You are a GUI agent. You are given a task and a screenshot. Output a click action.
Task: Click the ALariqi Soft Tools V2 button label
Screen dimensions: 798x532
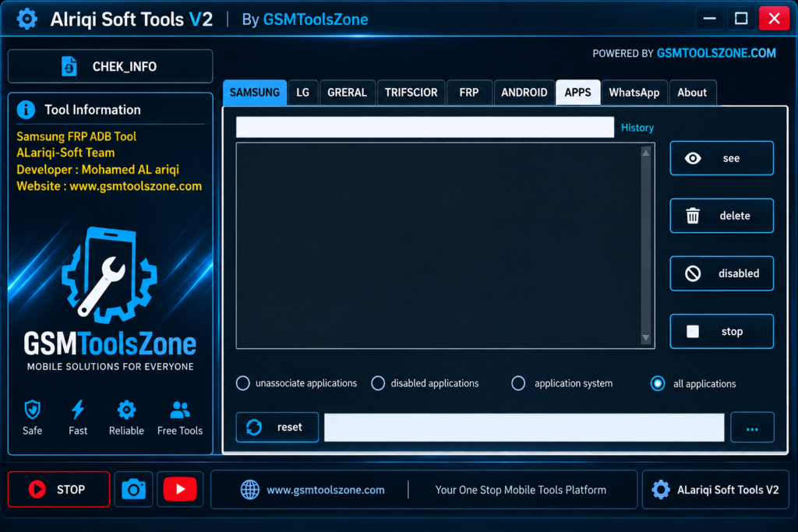pos(728,490)
